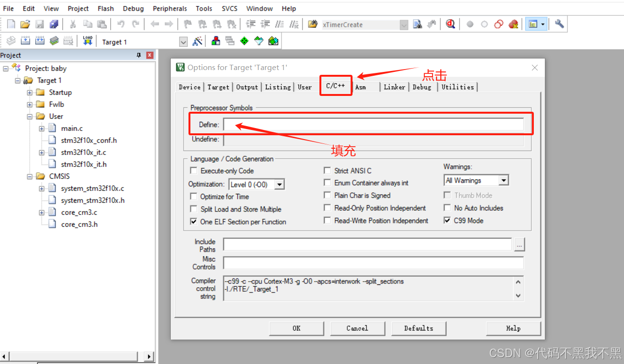Create a new file from the toolbar
This screenshot has height=364, width=624.
coord(11,24)
